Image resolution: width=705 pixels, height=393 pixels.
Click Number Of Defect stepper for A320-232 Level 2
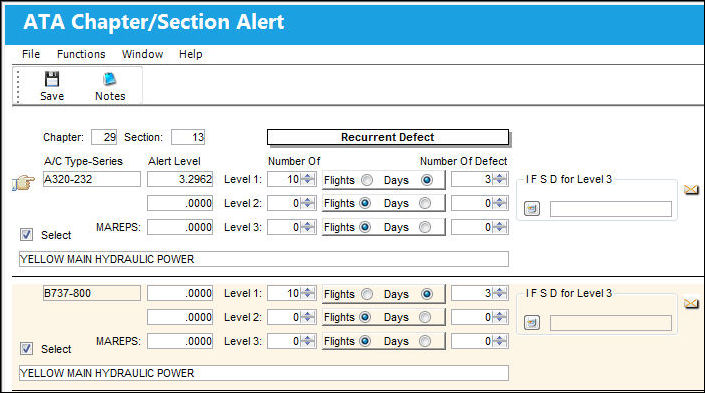500,203
